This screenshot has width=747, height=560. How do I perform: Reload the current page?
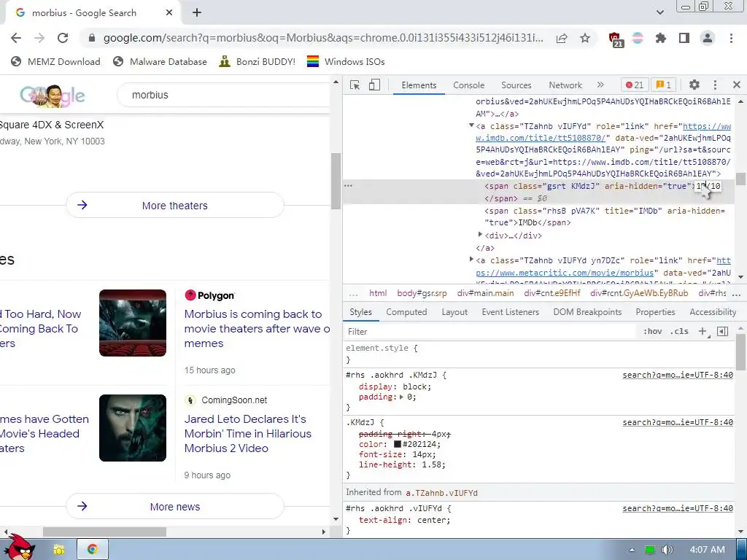[63, 38]
